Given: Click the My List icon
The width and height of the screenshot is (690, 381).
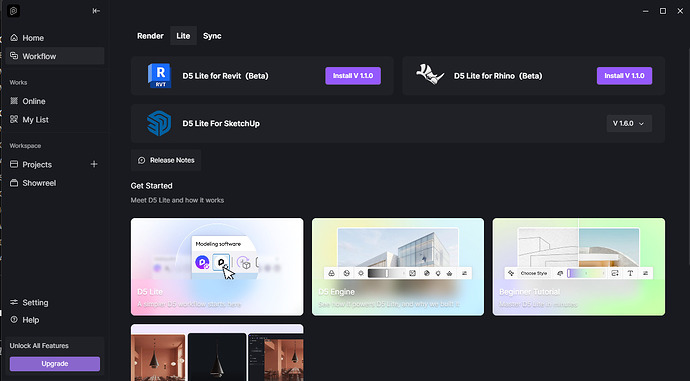Looking at the screenshot, I should click(x=14, y=119).
